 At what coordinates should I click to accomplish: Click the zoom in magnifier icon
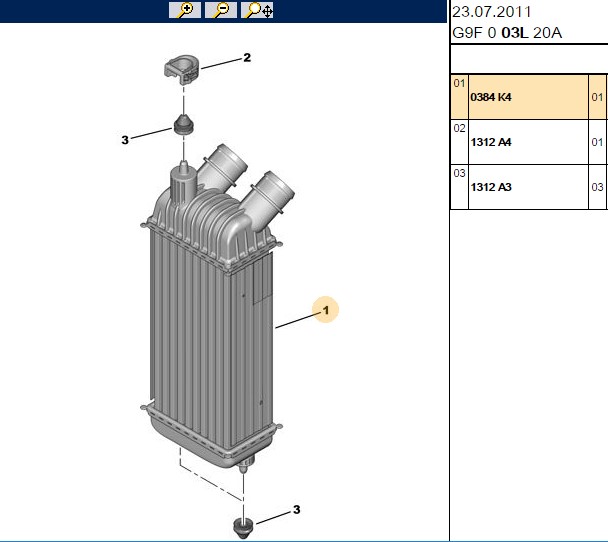point(185,10)
